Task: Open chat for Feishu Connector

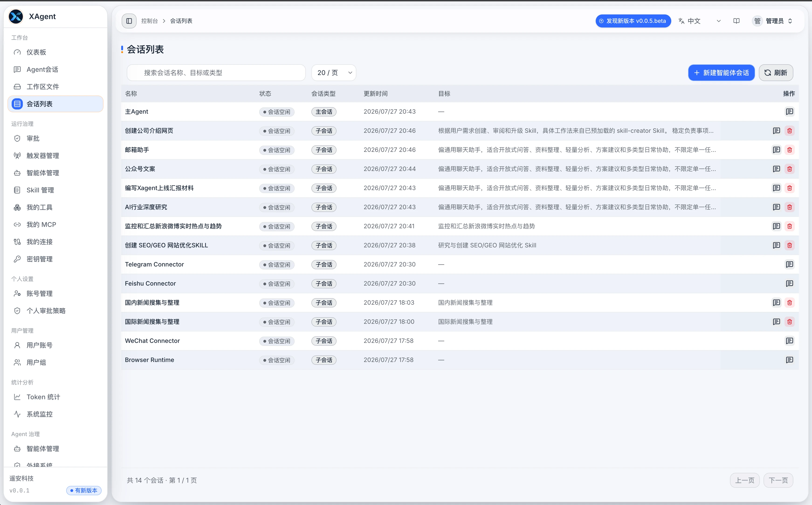Action: [x=789, y=283]
